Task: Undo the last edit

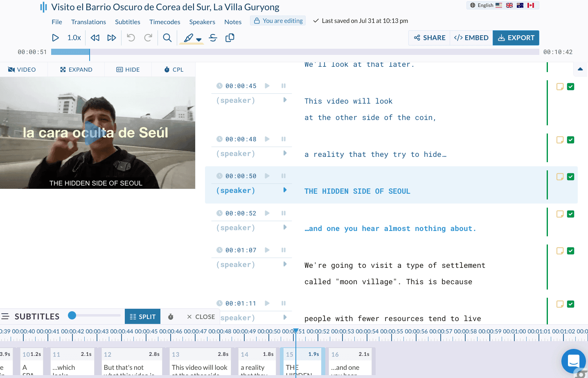Action: [131, 38]
